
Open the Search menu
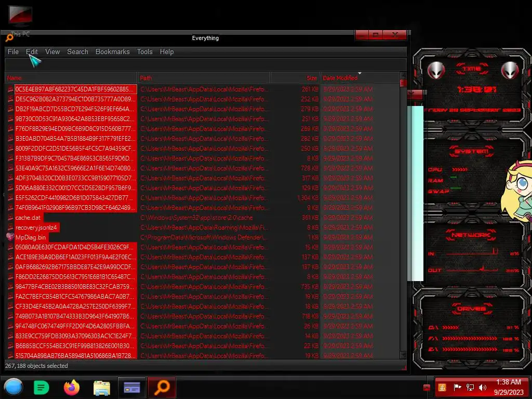pos(78,51)
